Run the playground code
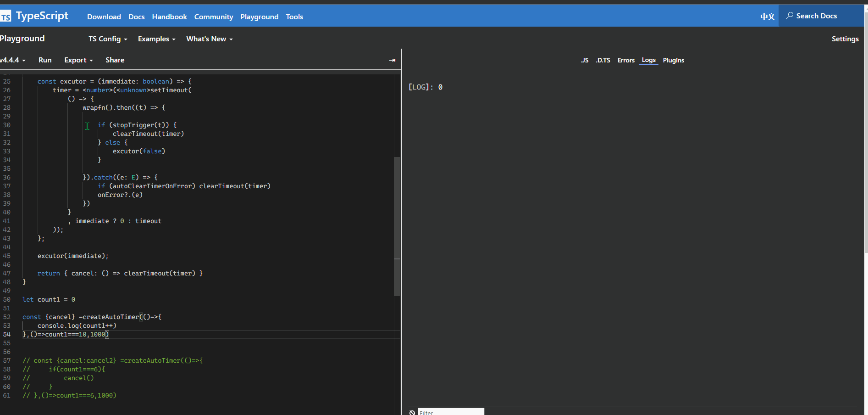 (x=45, y=60)
